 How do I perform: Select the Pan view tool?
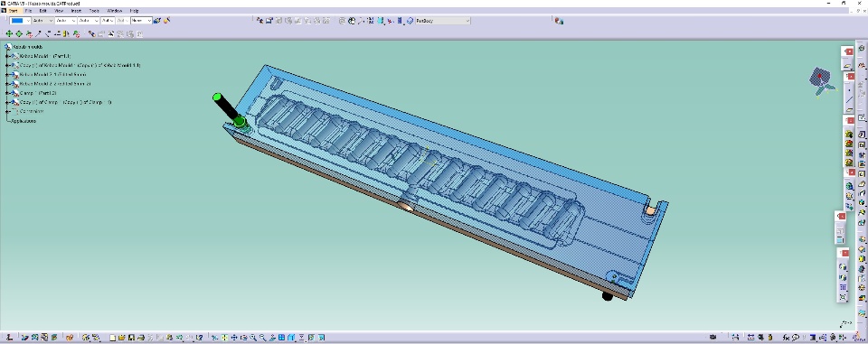point(234,338)
